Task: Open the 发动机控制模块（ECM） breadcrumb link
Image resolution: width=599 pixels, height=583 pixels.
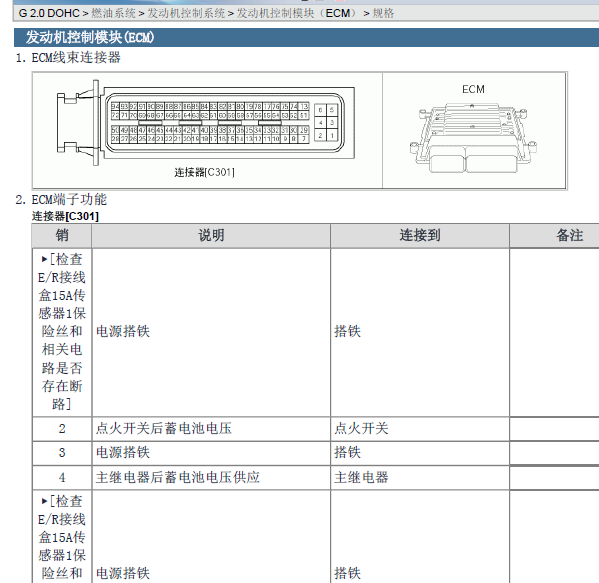Action: point(297,13)
